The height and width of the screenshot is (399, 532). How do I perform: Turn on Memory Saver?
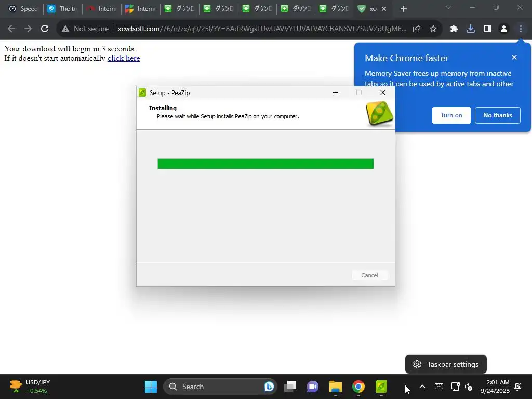point(451,115)
